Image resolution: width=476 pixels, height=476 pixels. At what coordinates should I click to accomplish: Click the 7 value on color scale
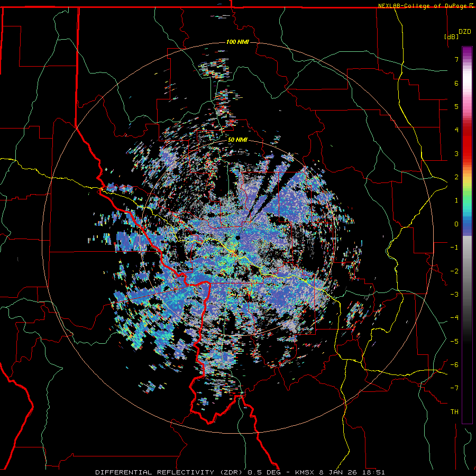[x=456, y=59]
